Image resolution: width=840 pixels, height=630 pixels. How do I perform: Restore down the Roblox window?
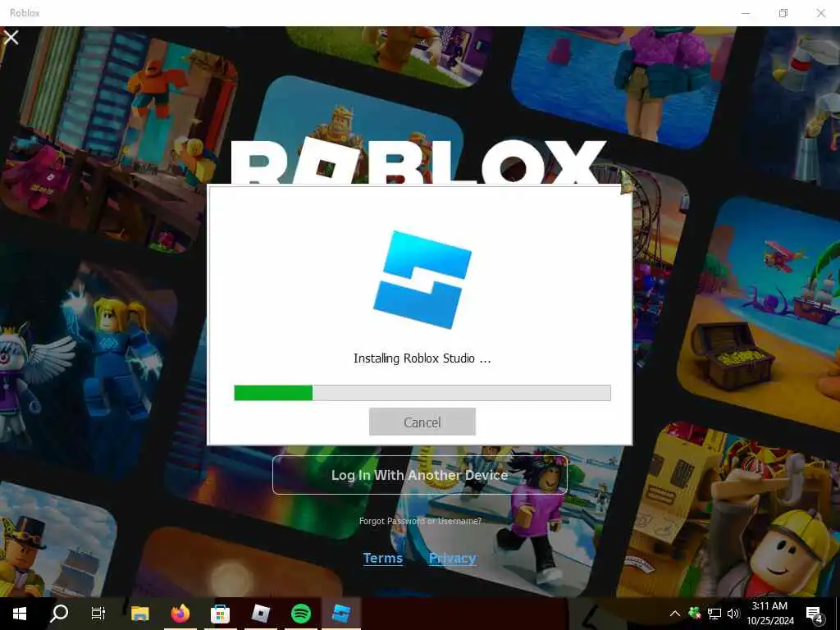783,13
